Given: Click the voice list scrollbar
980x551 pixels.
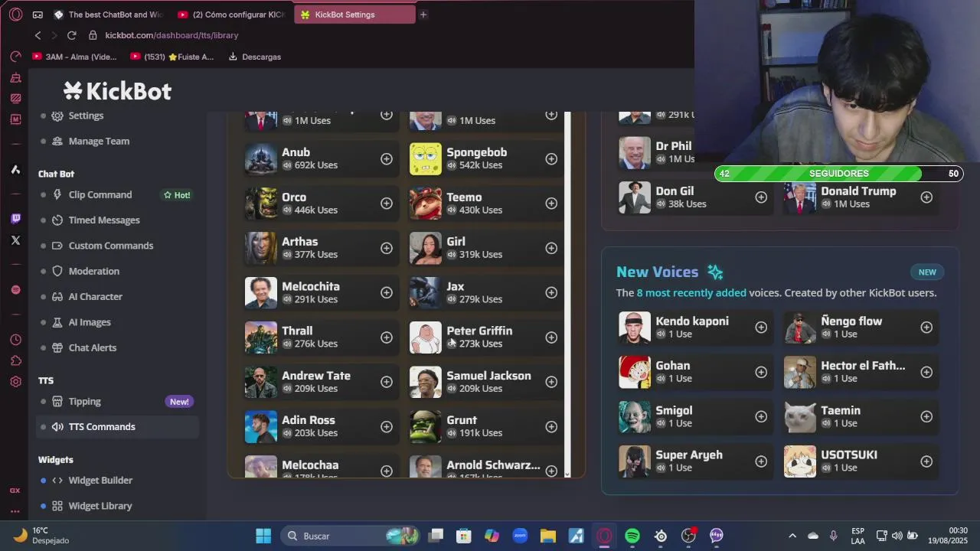Looking at the screenshot, I should (x=567, y=294).
